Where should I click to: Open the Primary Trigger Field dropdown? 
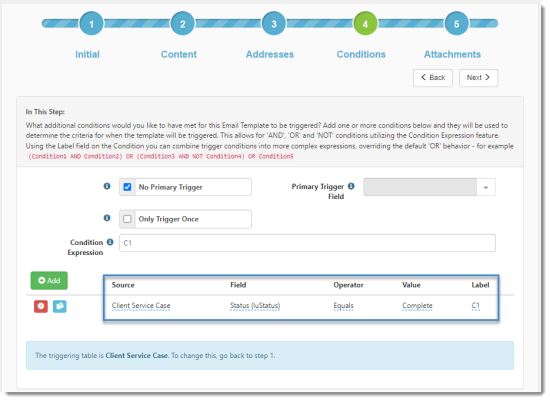point(429,187)
